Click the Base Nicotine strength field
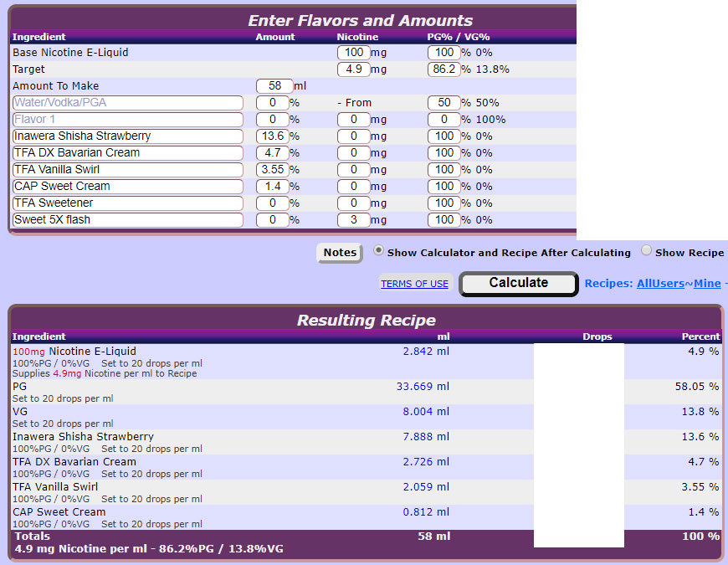Screen dimensions: 728x565 click(x=353, y=53)
